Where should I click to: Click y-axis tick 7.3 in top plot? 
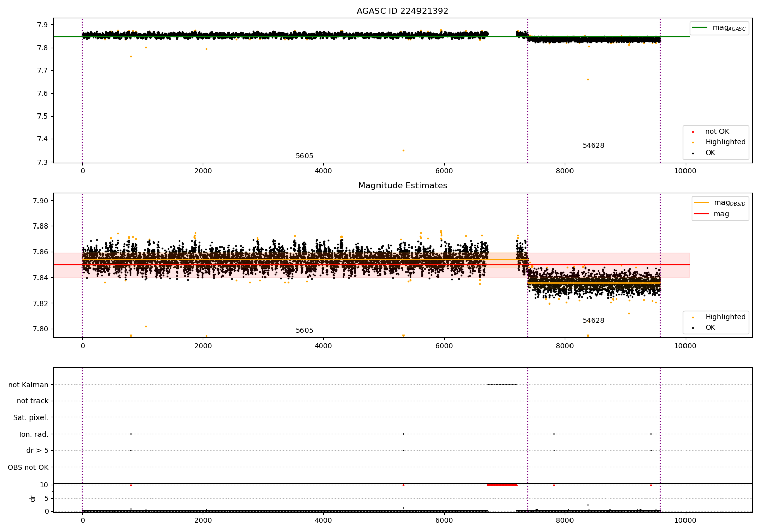pyautogui.click(x=43, y=162)
